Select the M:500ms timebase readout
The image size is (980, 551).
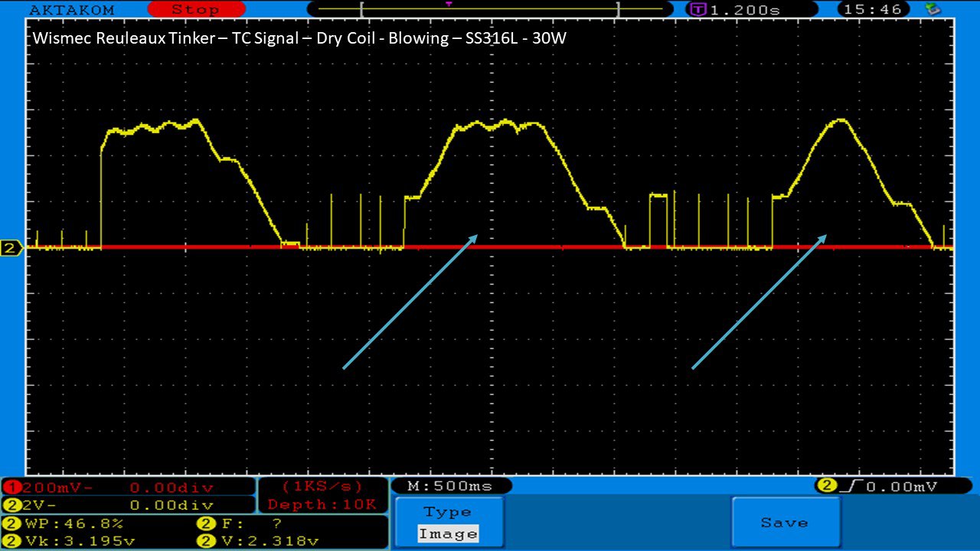450,486
